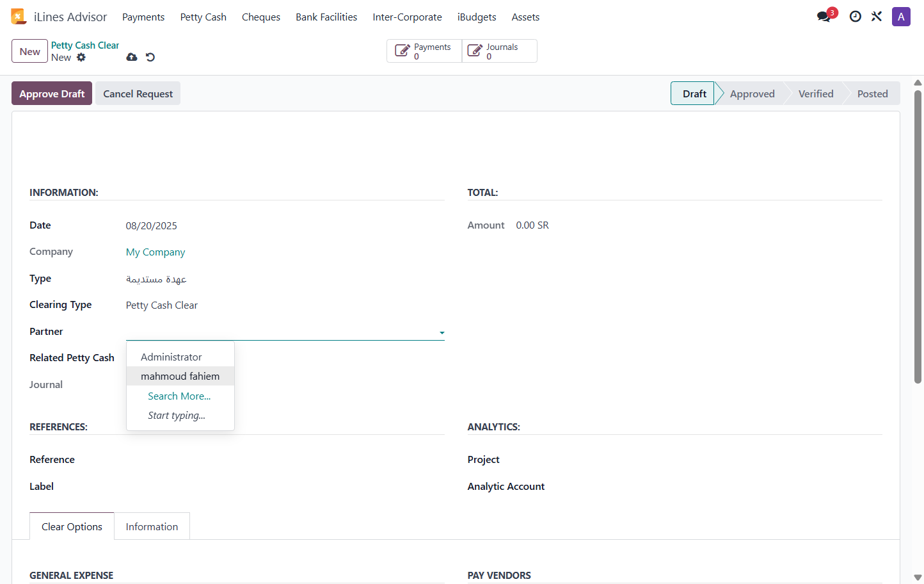Open the Payments smart button
The height and width of the screenshot is (584, 924).
click(x=424, y=51)
